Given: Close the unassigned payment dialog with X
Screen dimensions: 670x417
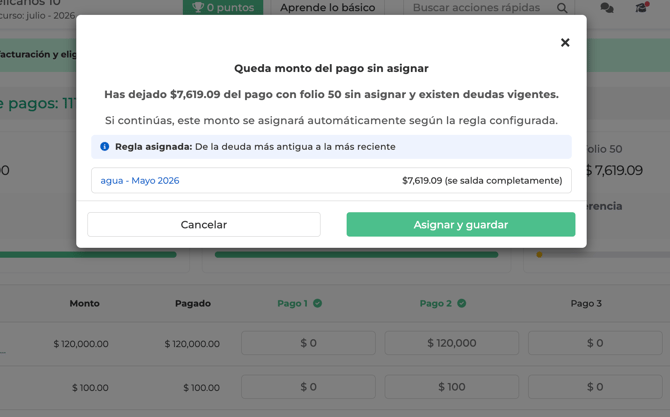Looking at the screenshot, I should pyautogui.click(x=565, y=42).
